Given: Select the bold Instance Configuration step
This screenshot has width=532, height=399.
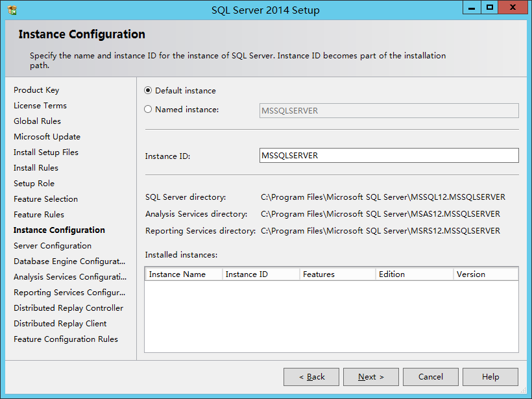Looking at the screenshot, I should (60, 230).
